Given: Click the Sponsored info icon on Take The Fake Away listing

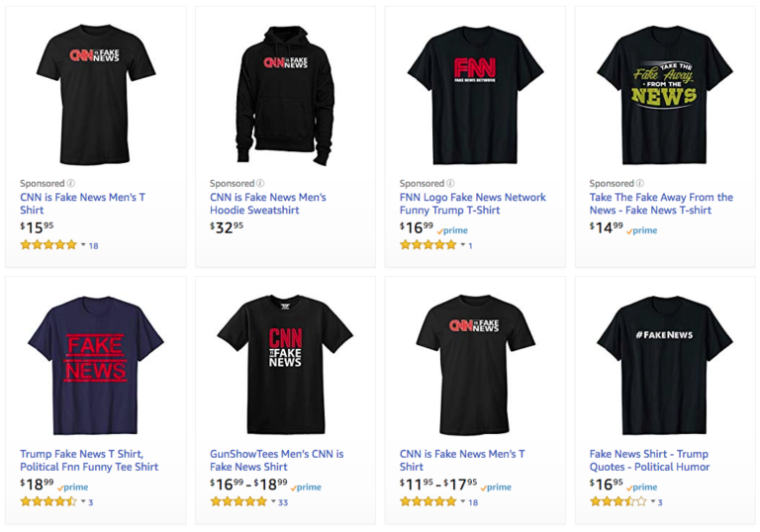Looking at the screenshot, I should (641, 183).
